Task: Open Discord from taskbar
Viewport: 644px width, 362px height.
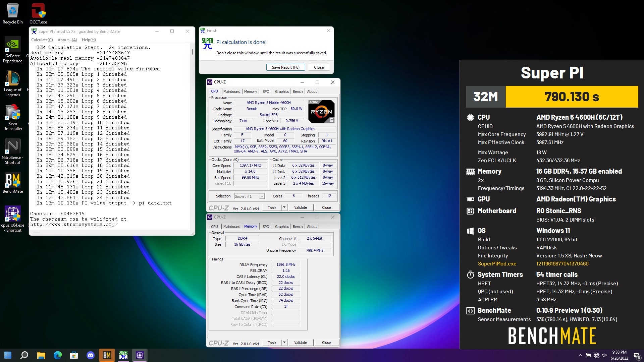Action: click(91, 355)
